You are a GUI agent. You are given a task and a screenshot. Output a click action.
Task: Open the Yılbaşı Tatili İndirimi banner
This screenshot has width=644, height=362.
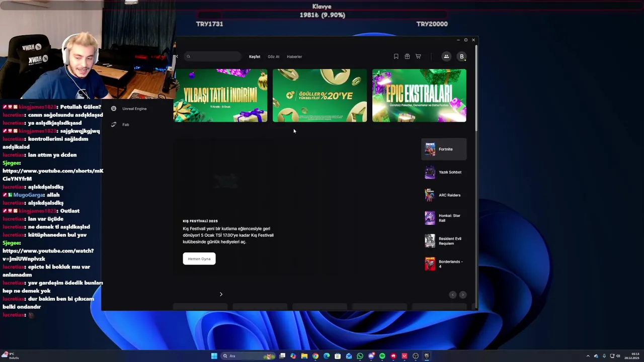(220, 96)
